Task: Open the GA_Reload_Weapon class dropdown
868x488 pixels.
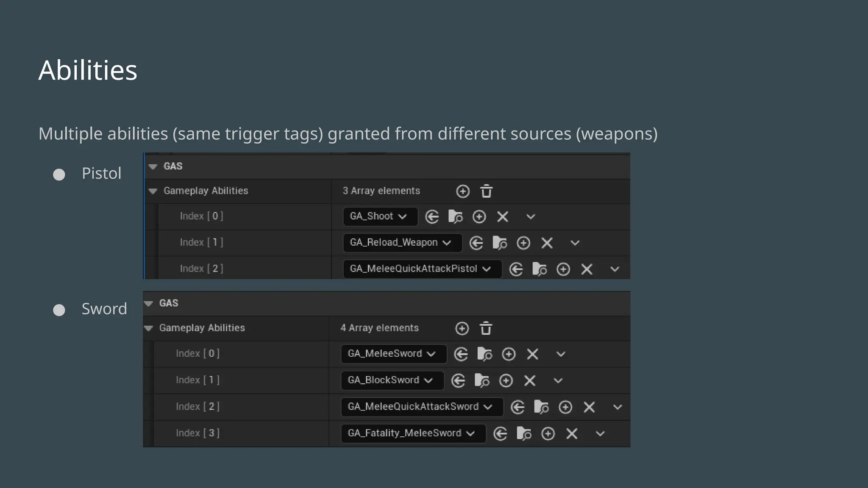Action: click(x=402, y=243)
